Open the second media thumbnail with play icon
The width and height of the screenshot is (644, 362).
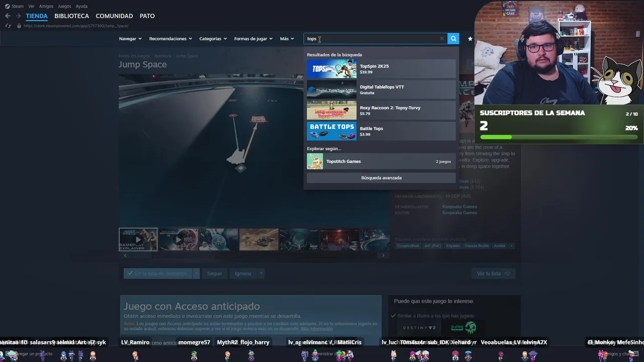pos(178,239)
